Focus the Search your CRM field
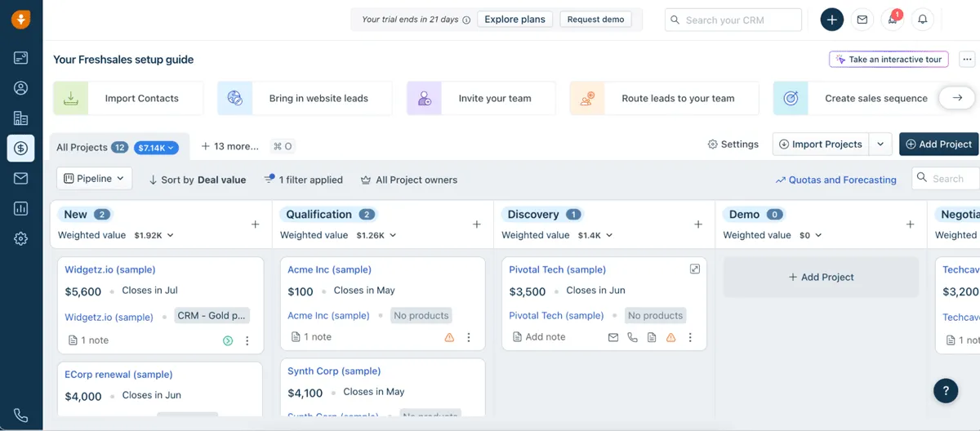Image resolution: width=980 pixels, height=431 pixels. point(733,20)
